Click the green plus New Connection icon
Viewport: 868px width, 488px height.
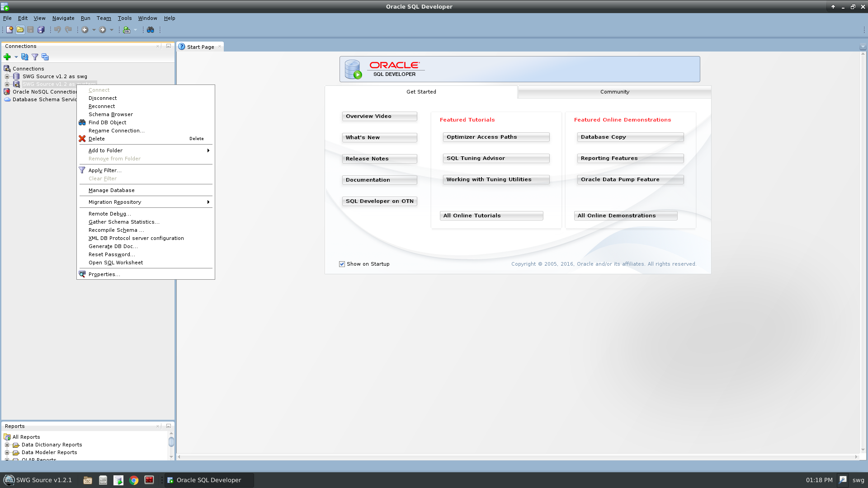click(7, 57)
